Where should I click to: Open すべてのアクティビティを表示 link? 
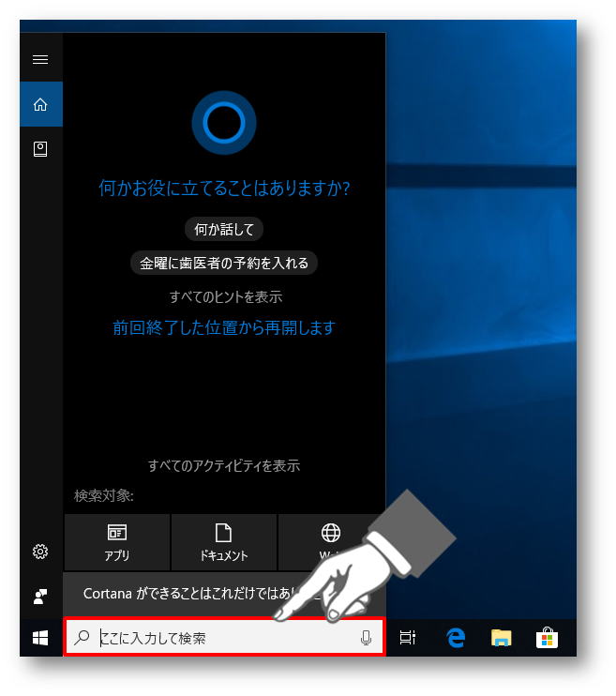pyautogui.click(x=224, y=465)
